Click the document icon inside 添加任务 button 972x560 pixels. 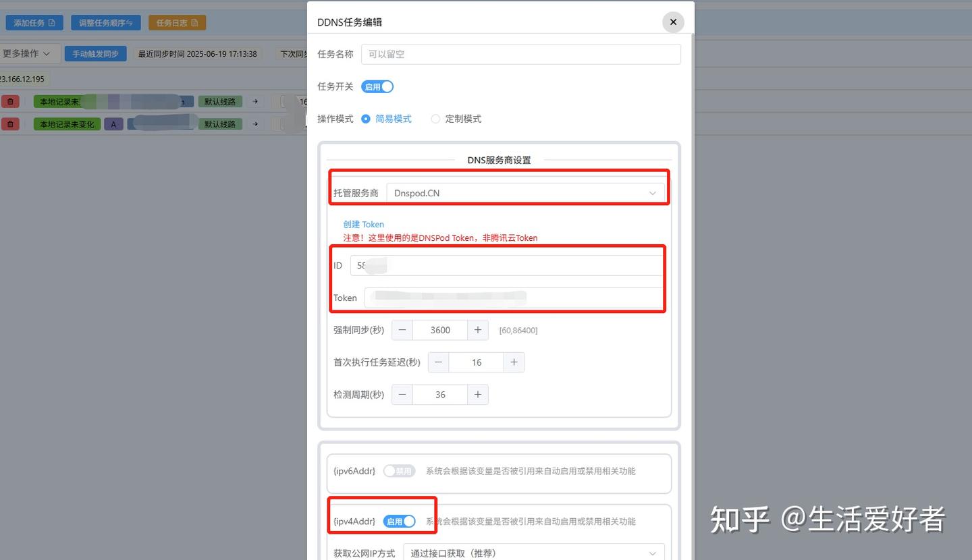point(53,22)
